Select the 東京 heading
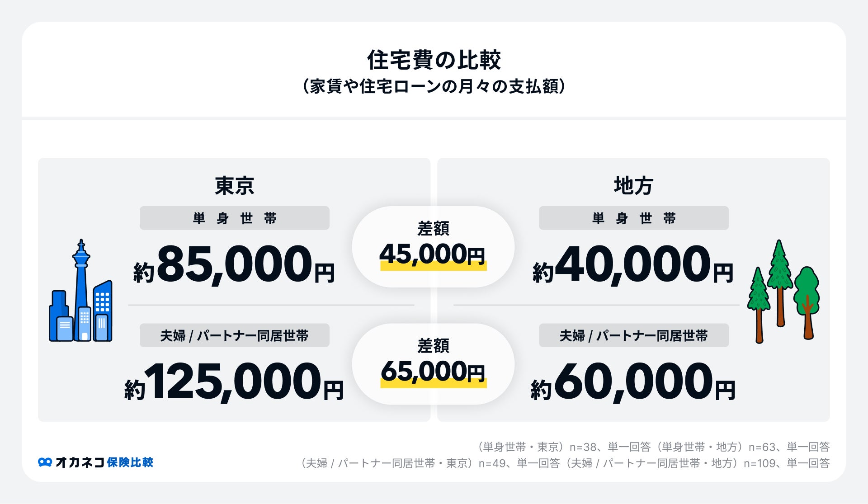 [x=234, y=186]
